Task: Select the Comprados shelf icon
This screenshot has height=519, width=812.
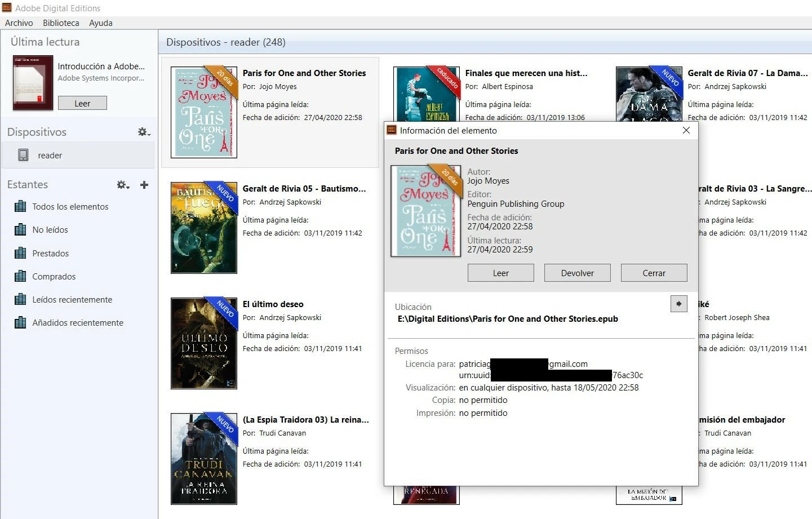Action: (x=20, y=276)
